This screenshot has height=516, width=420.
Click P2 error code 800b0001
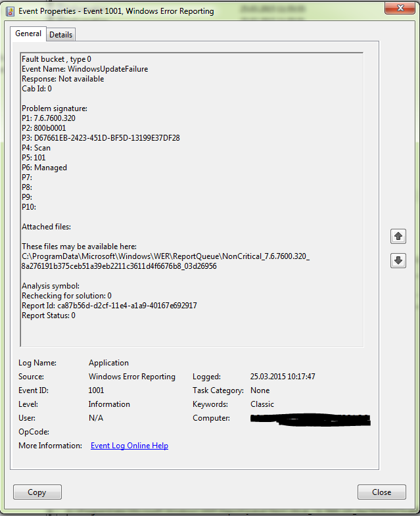click(x=44, y=128)
